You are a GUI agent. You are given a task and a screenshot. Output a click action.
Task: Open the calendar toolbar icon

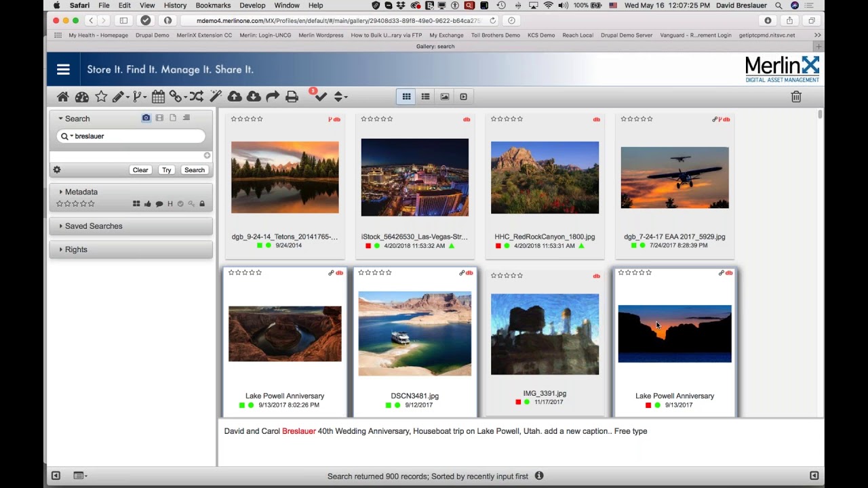158,97
